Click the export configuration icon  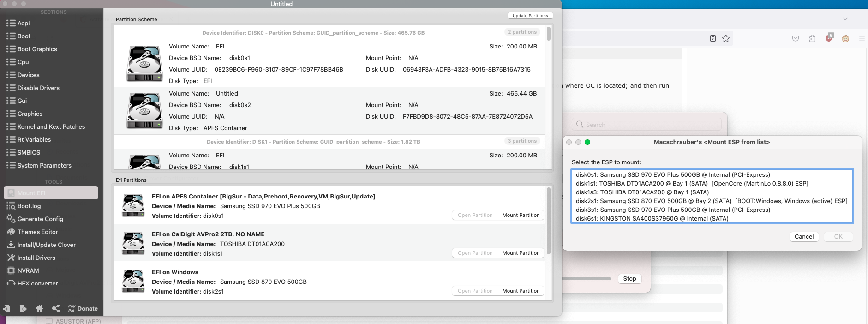click(x=23, y=308)
